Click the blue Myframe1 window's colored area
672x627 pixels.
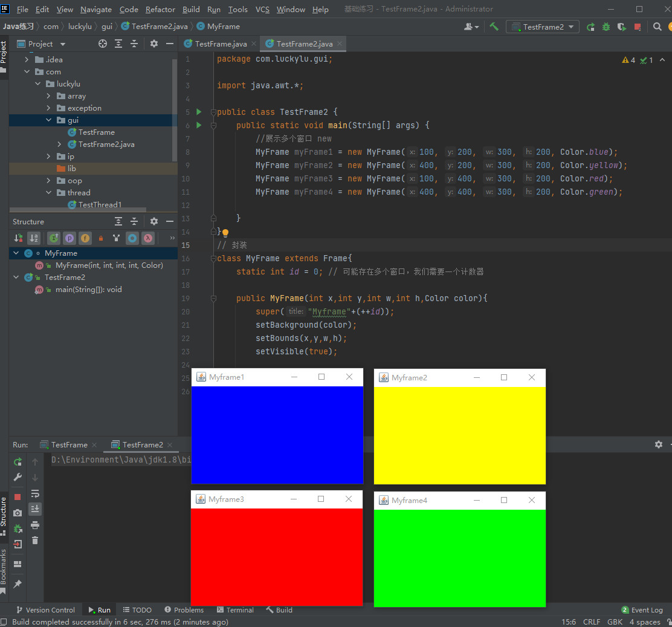[x=277, y=435]
